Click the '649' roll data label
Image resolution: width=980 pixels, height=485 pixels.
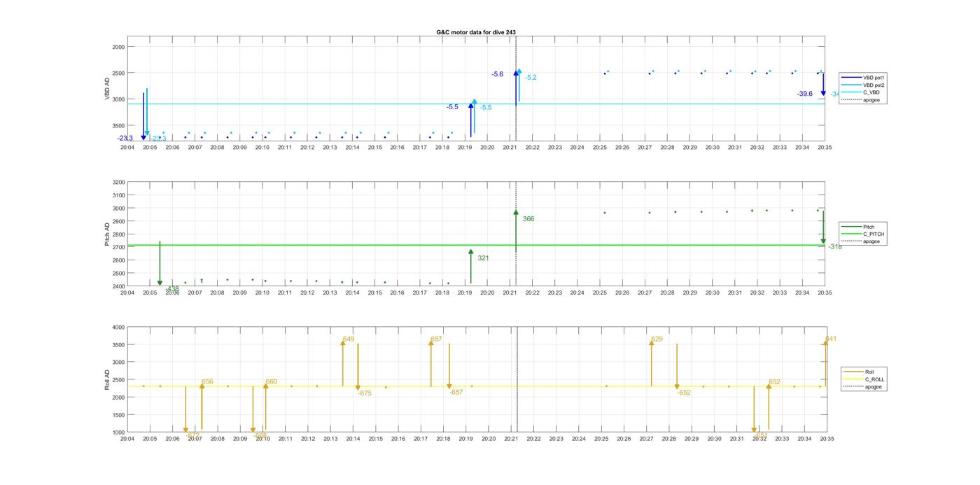pos(349,339)
